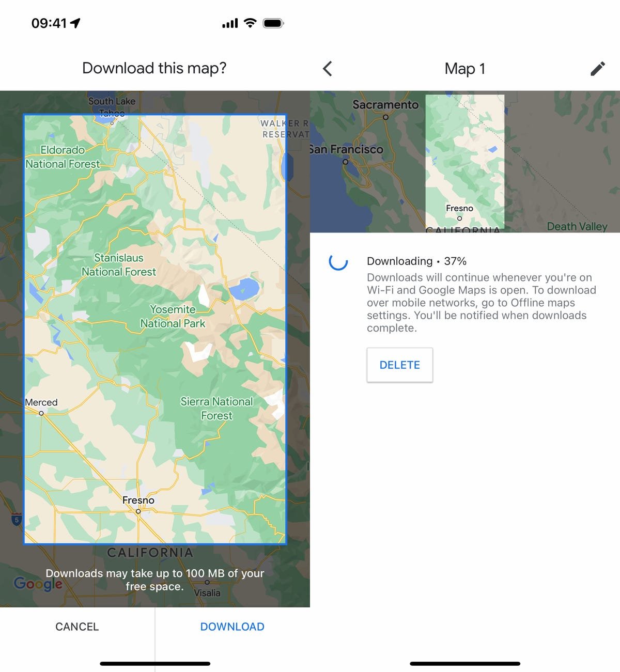Tap the CANCEL button
Screen dimensions: 620x672
77,627
